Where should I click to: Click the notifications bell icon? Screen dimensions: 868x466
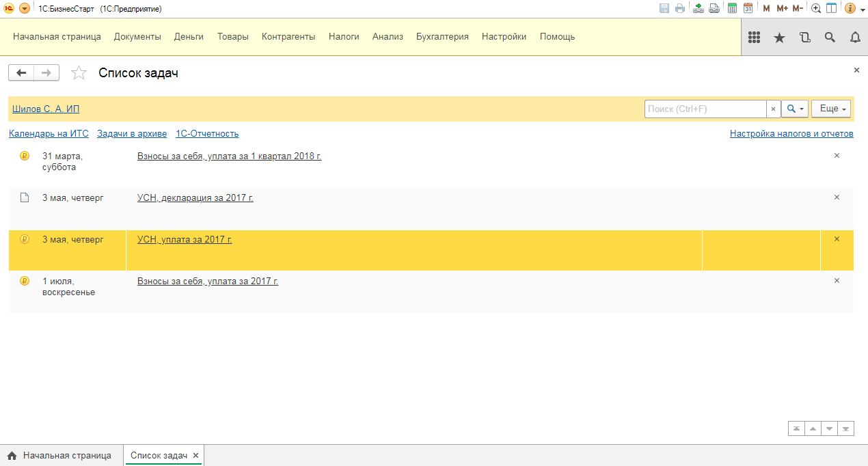pos(855,38)
